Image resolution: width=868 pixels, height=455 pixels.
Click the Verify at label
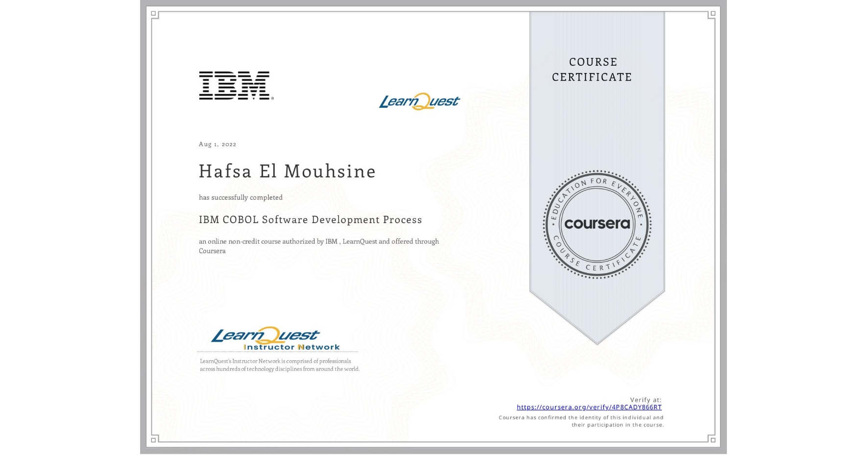[644, 399]
